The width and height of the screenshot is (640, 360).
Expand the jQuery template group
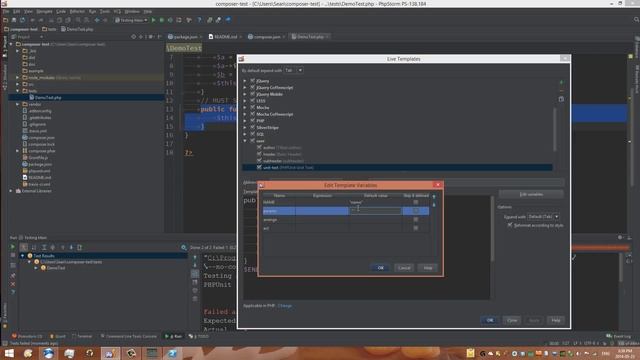245,81
